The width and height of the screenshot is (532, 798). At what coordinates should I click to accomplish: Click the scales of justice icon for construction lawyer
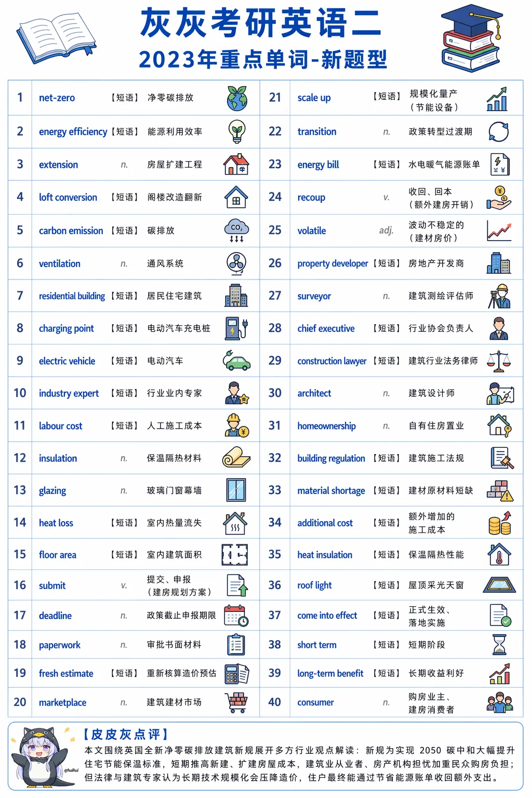pyautogui.click(x=499, y=361)
